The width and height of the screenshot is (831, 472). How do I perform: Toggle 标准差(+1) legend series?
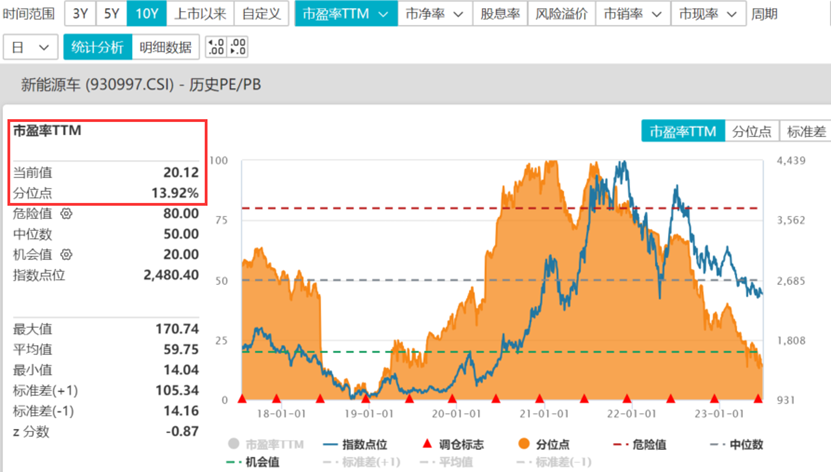click(x=361, y=462)
